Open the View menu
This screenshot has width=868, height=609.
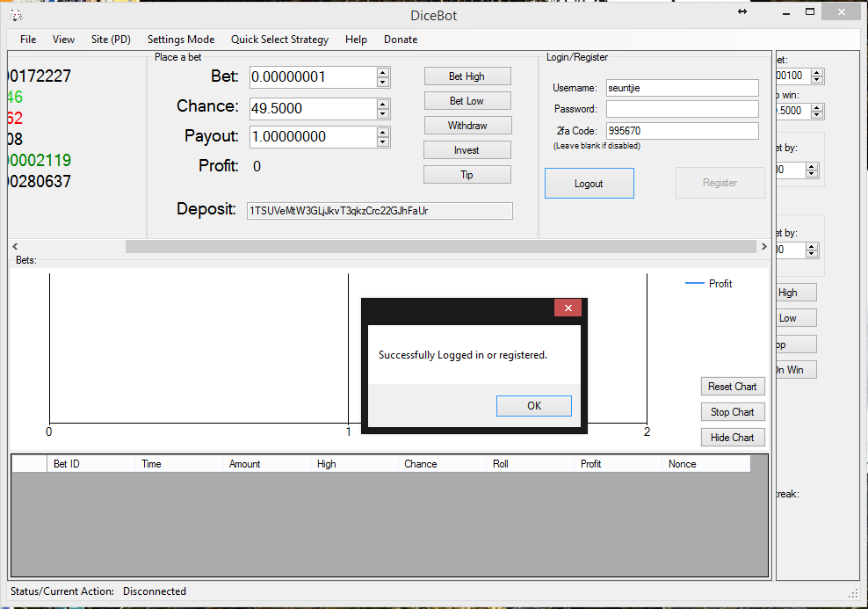[x=63, y=40]
